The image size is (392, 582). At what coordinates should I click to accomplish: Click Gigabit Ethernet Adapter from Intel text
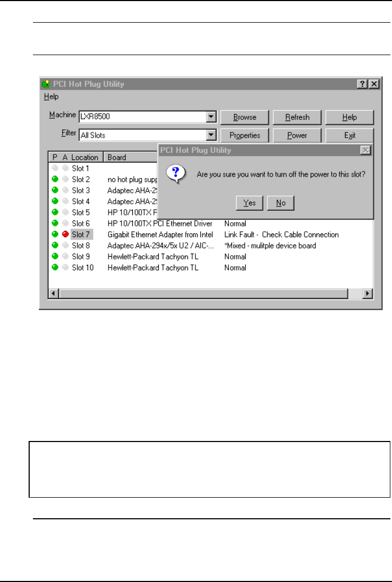pyautogui.click(x=160, y=234)
